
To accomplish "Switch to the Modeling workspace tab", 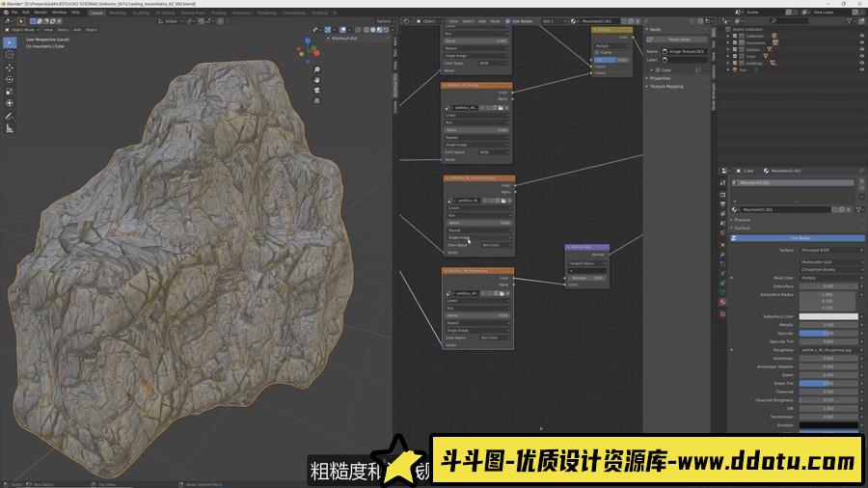I will tap(118, 13).
